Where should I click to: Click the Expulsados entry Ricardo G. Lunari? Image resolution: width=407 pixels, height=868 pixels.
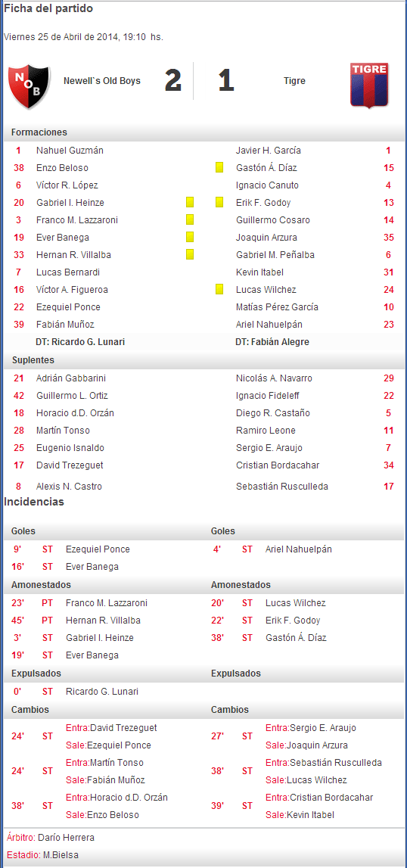tap(102, 692)
